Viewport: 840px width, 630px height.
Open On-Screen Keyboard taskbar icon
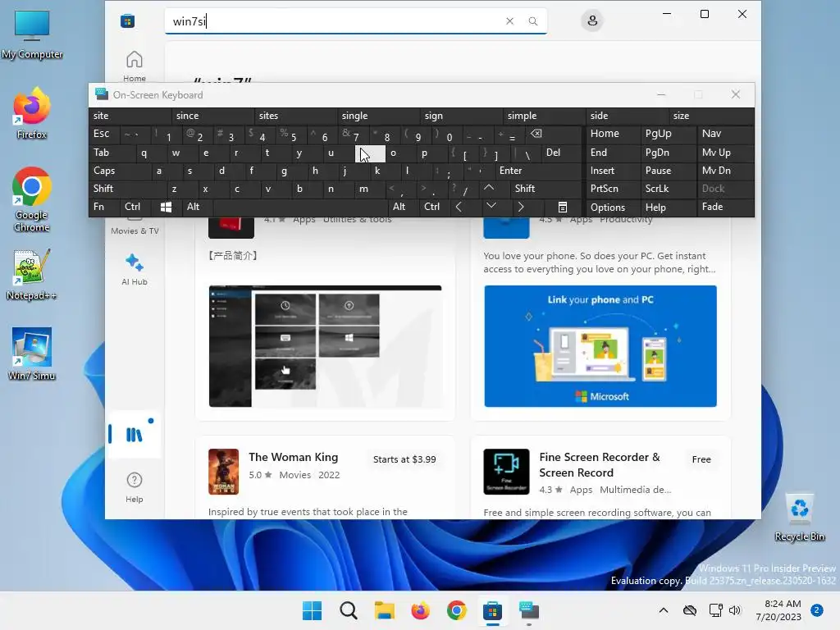(x=529, y=610)
